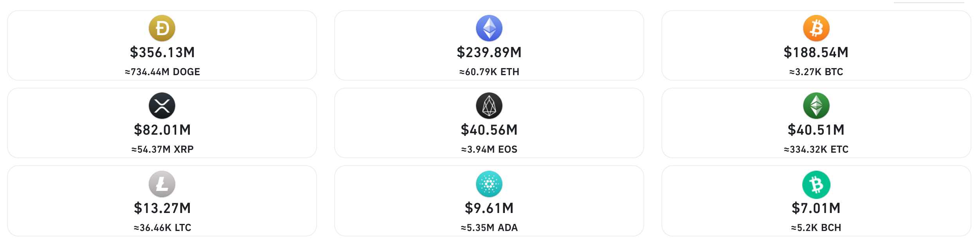Click the Ethereum diamond icon
This screenshot has width=980, height=249.
(489, 28)
